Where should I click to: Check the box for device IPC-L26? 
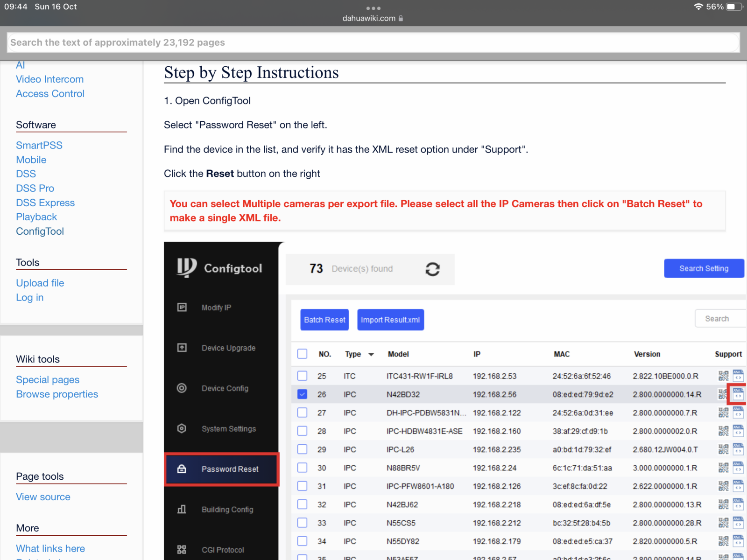[x=303, y=449]
